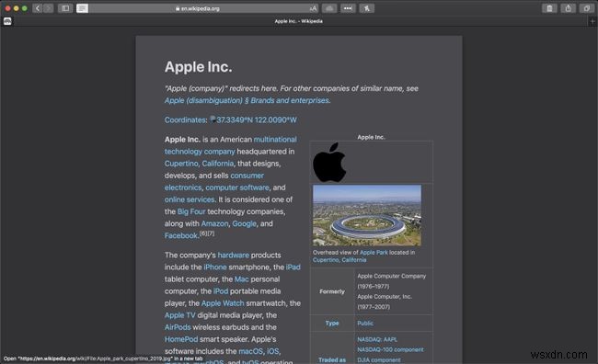Open the Type infobox label link
This screenshot has width=598, height=364.
pos(332,324)
